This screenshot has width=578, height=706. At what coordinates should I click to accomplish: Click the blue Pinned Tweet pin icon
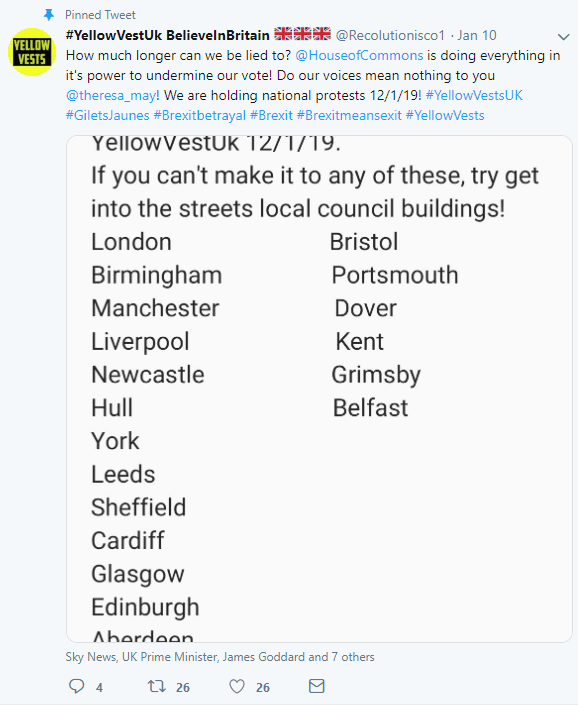pyautogui.click(x=49, y=15)
